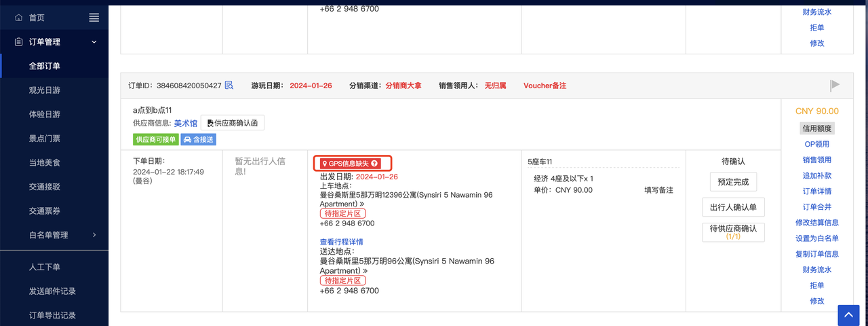Click the 出行人确认单 button
868x326 pixels.
(733, 207)
